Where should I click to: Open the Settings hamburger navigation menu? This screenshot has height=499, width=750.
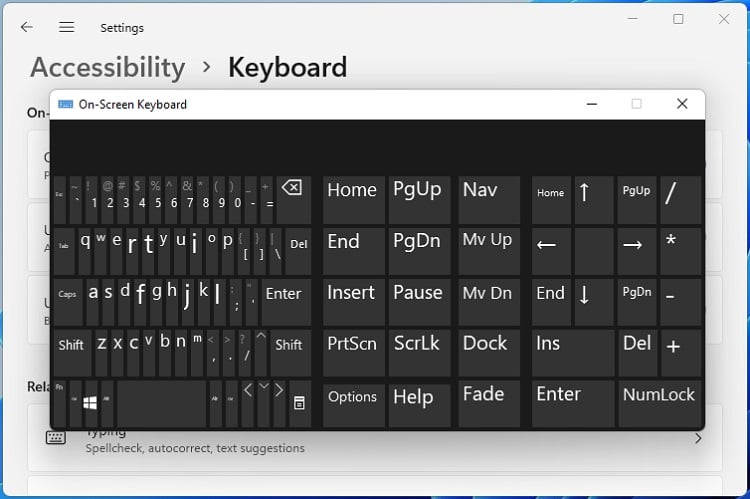66,27
